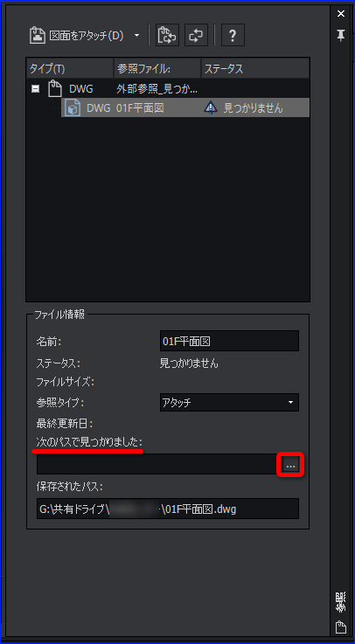Click the 保存されたパス saved path field

[168, 509]
